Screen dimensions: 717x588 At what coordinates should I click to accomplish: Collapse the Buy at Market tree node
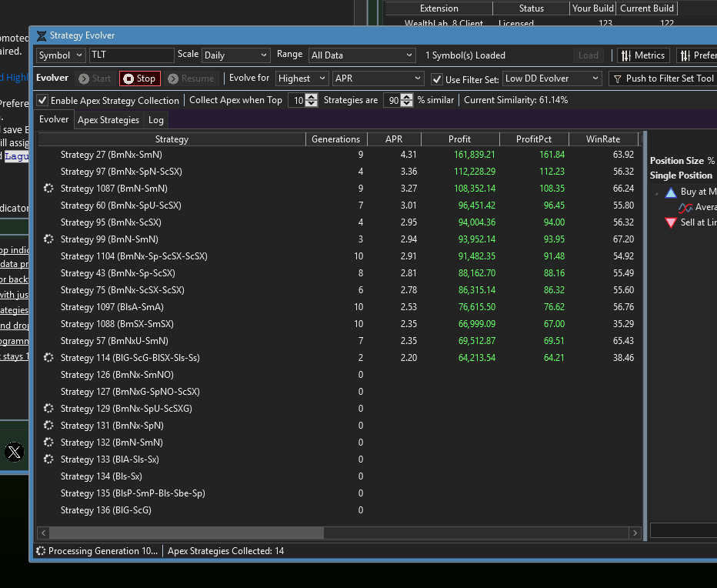point(656,193)
